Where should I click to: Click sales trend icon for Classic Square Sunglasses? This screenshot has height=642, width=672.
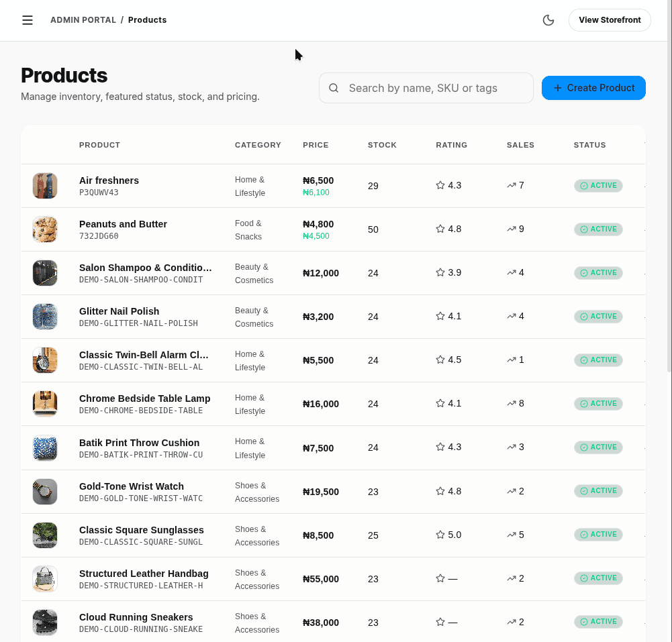[512, 535]
